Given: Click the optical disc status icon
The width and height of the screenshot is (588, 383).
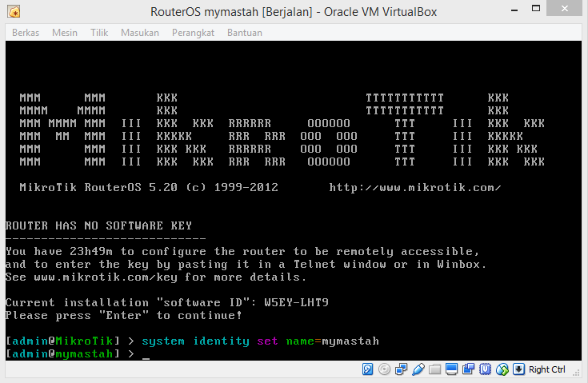Looking at the screenshot, I should tap(384, 369).
